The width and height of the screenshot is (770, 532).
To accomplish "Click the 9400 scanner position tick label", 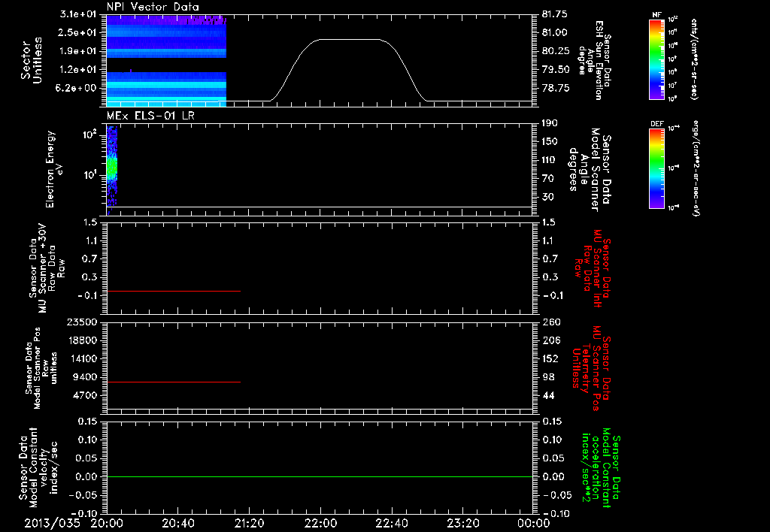I will 84,377.
